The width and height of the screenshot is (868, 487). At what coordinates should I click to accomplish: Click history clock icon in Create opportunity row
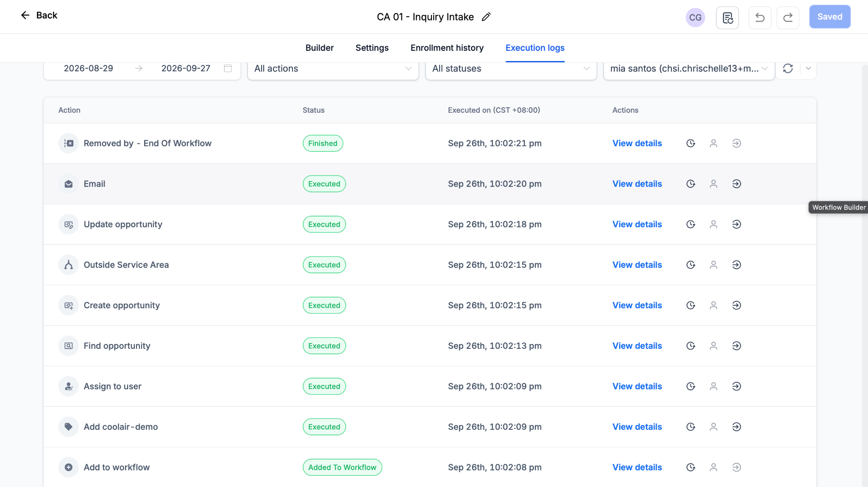tap(690, 305)
